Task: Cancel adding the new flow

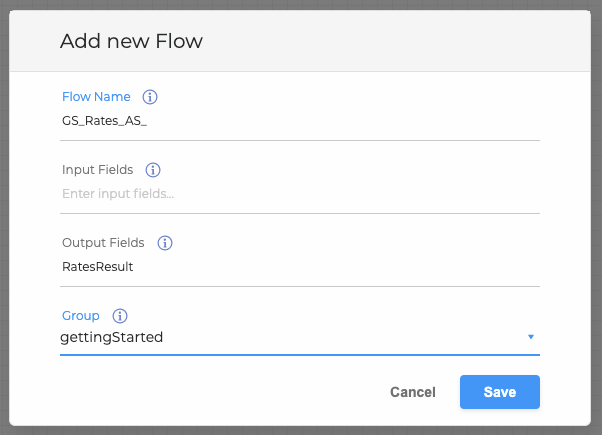Action: (413, 392)
